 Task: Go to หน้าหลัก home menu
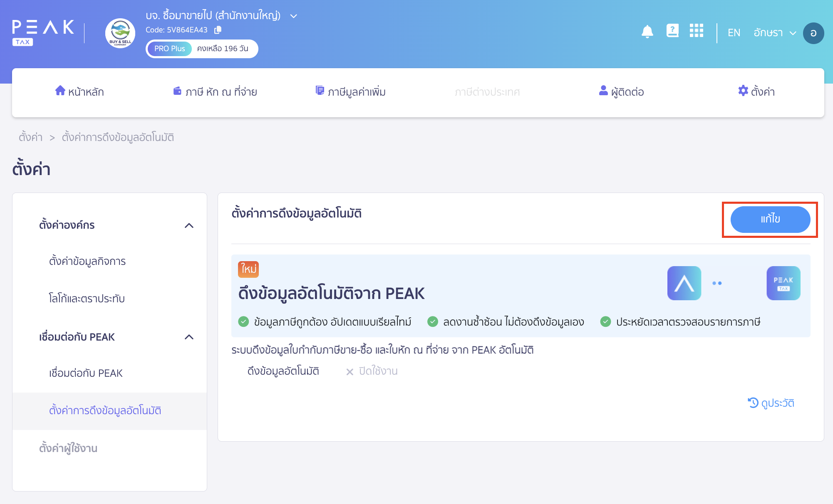tap(79, 91)
